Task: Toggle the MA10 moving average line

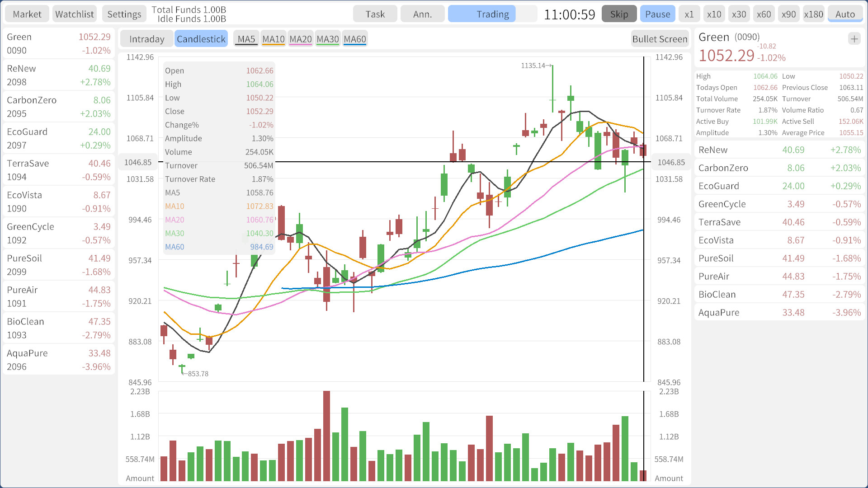Action: pos(273,38)
